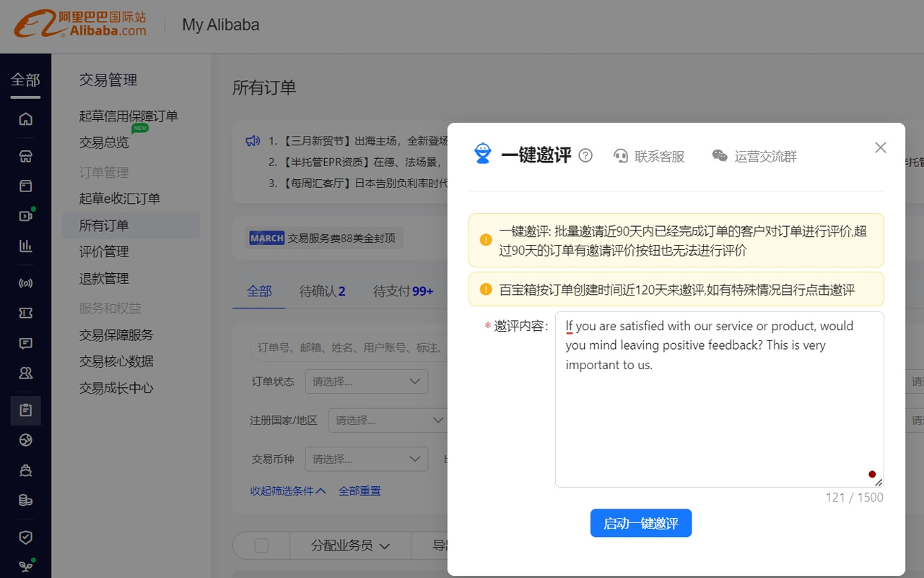This screenshot has height=578, width=924.
Task: Click the 联系客服 headset icon
Action: [621, 156]
